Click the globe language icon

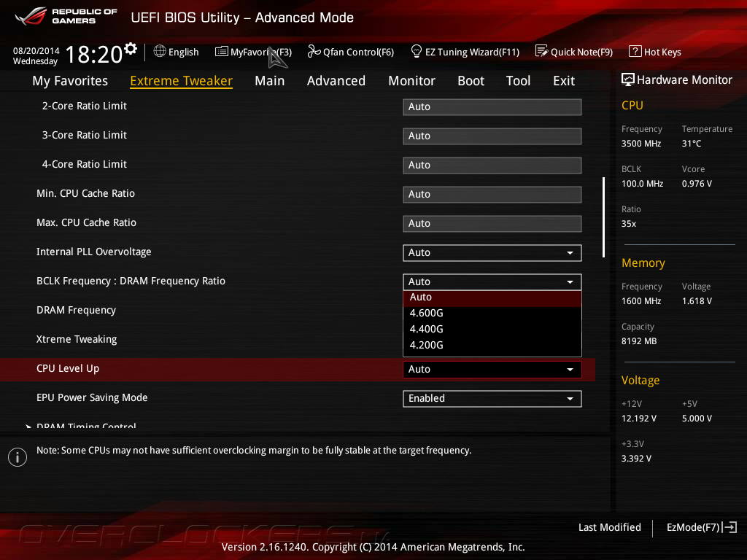click(x=160, y=51)
